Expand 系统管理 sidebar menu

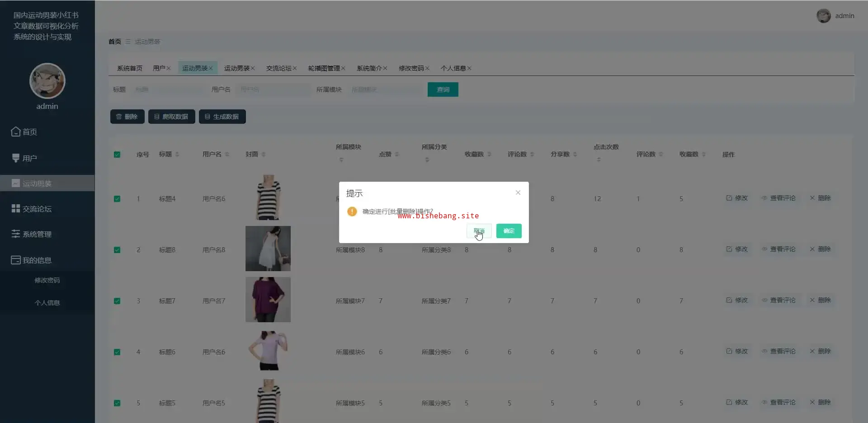tap(32, 234)
